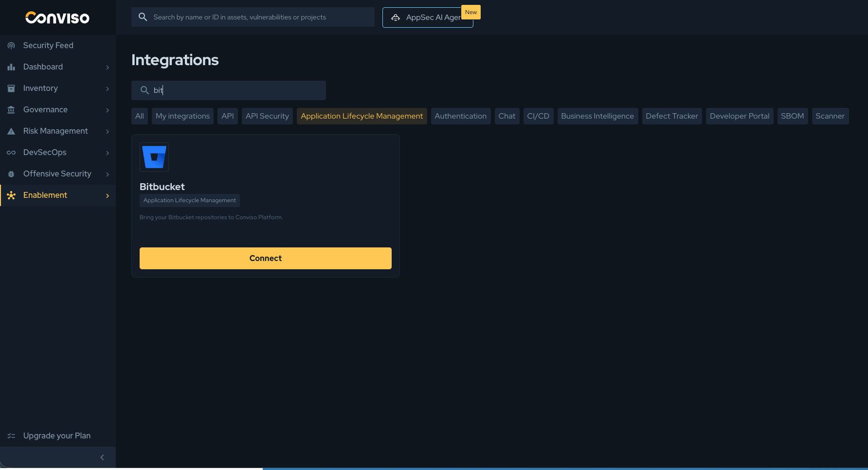Image resolution: width=868 pixels, height=470 pixels.
Task: Click the Bitbucket card category tag
Action: [190, 200]
